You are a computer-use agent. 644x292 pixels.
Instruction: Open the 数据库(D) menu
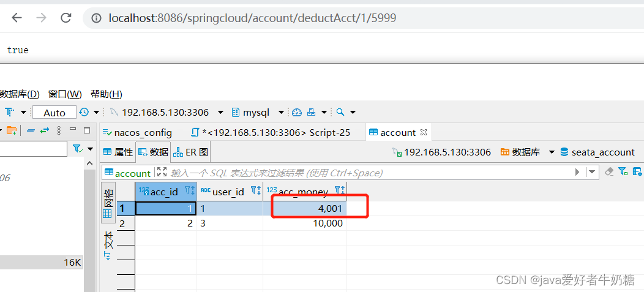[x=20, y=94]
